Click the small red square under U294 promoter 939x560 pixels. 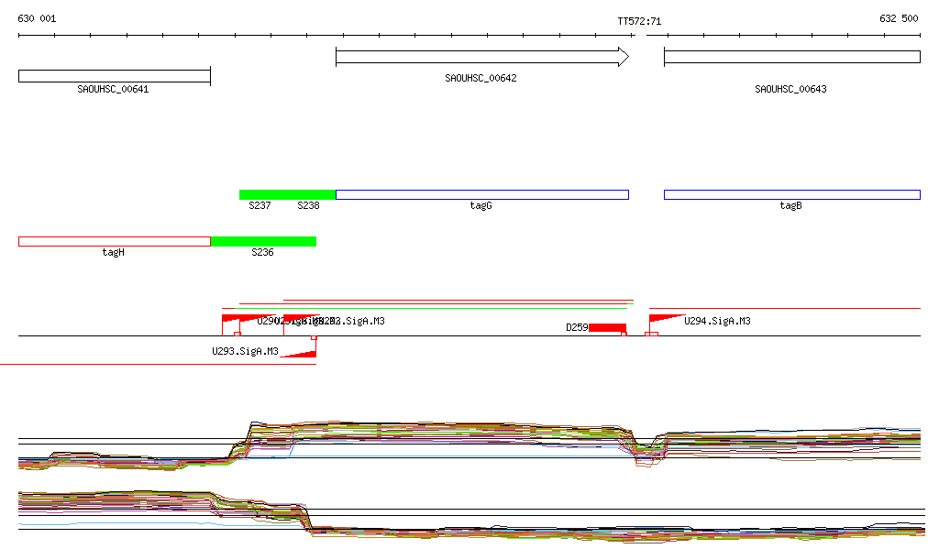coord(652,334)
